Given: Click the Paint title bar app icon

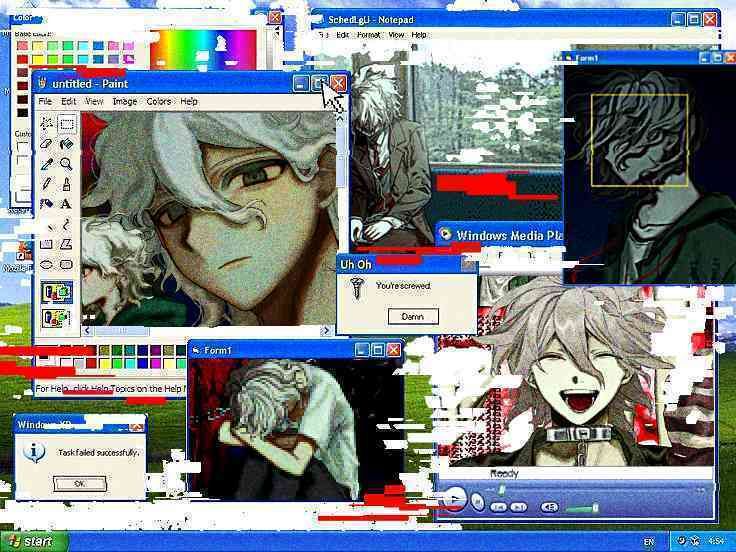Looking at the screenshot, I should pyautogui.click(x=42, y=83).
